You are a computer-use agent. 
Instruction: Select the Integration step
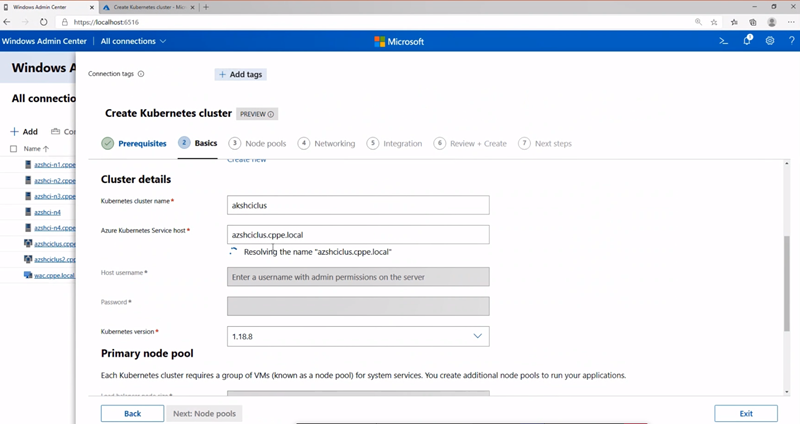click(394, 143)
